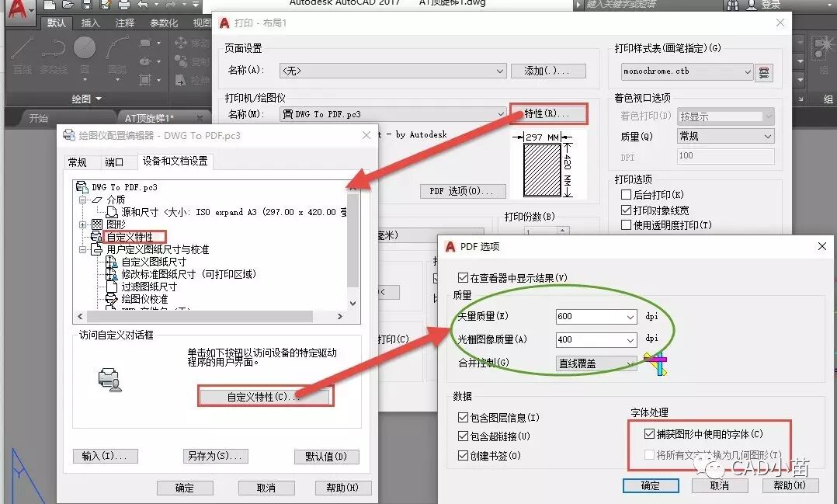Open the monochrome.ctb plot style dropdown
This screenshot has width=837, height=504.
pyautogui.click(x=686, y=71)
